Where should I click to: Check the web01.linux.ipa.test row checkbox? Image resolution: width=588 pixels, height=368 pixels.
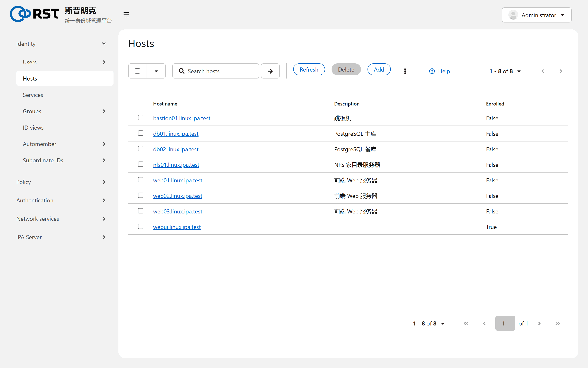[140, 180]
